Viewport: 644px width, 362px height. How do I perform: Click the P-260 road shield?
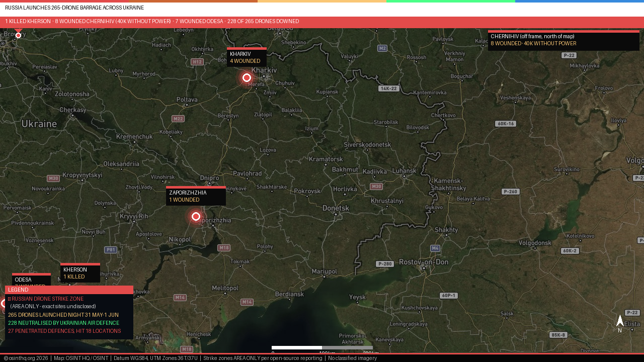point(511,192)
